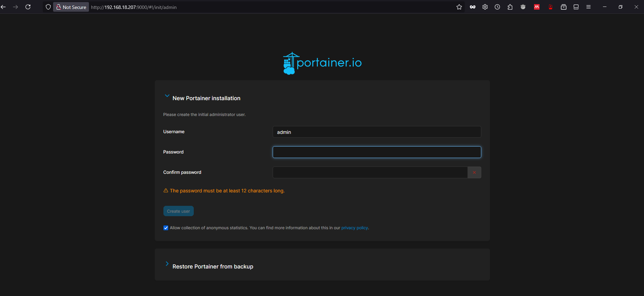Click the small red extension icon in the toolbar
The image size is (644, 296).
point(551,7)
